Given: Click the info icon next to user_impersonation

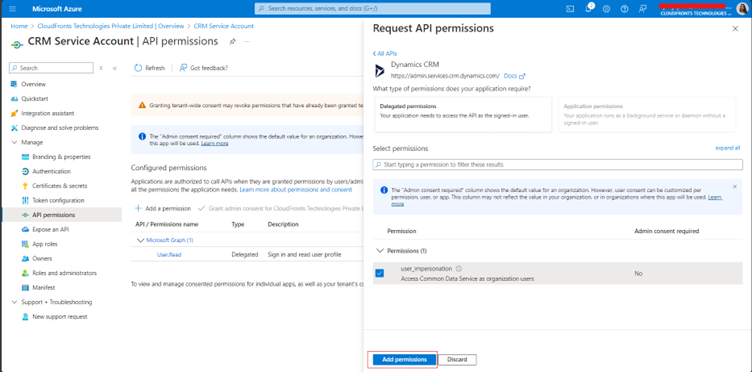Looking at the screenshot, I should pos(458,269).
